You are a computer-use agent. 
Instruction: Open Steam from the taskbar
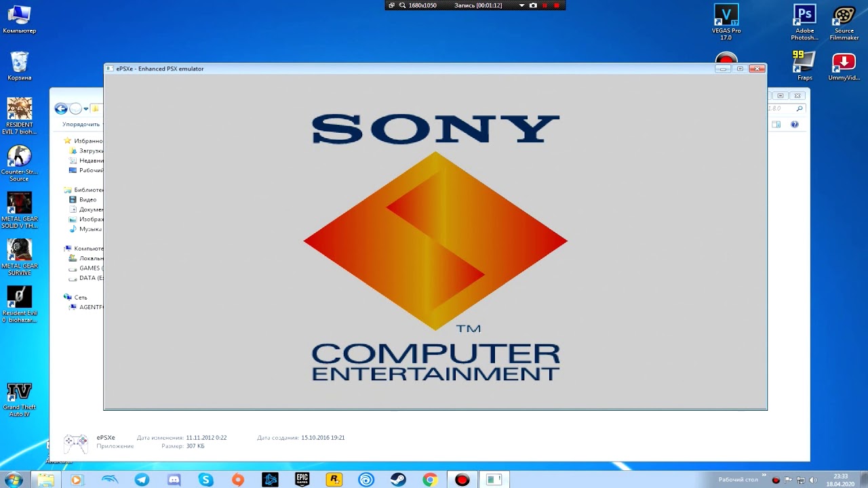(x=398, y=480)
